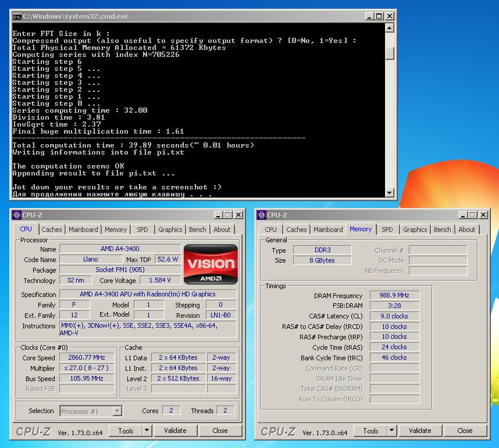Screen dimensions: 499x448
Task: Click the Core Voltage value 1.584 V
Action: tap(160, 280)
